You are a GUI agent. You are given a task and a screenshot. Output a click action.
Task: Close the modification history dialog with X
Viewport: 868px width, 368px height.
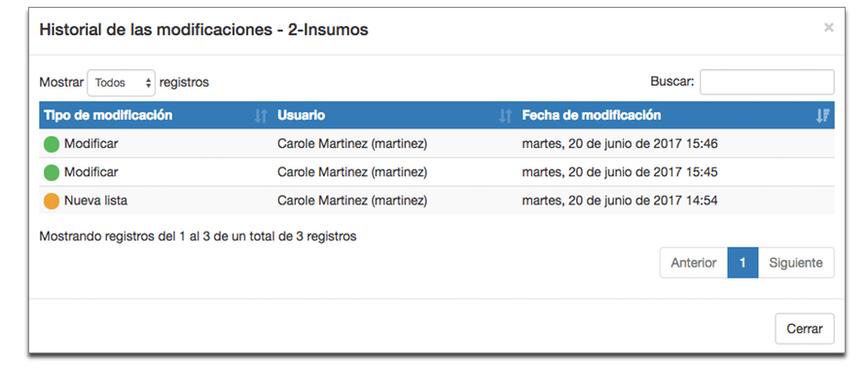pyautogui.click(x=828, y=27)
